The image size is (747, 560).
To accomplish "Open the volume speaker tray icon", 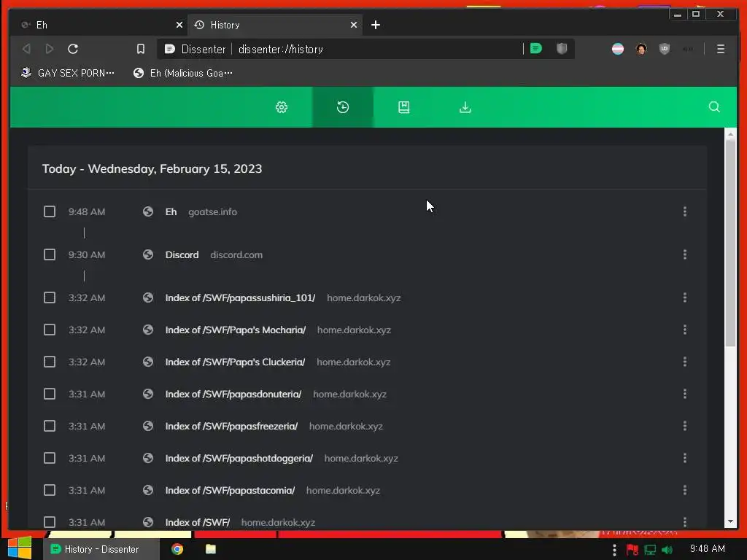I will point(667,550).
